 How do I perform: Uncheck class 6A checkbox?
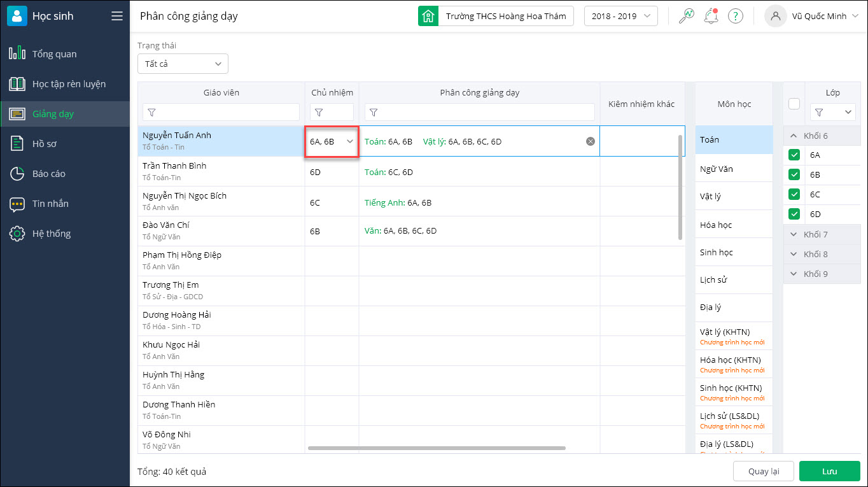pos(794,155)
